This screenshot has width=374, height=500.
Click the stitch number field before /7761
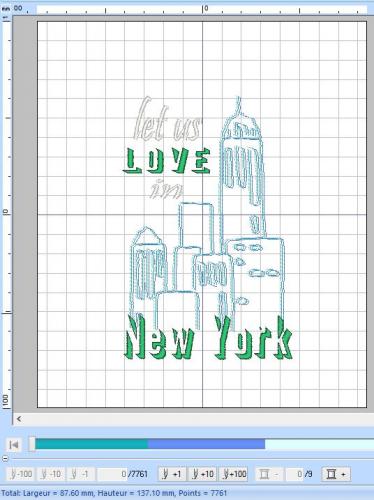pyautogui.click(x=112, y=474)
